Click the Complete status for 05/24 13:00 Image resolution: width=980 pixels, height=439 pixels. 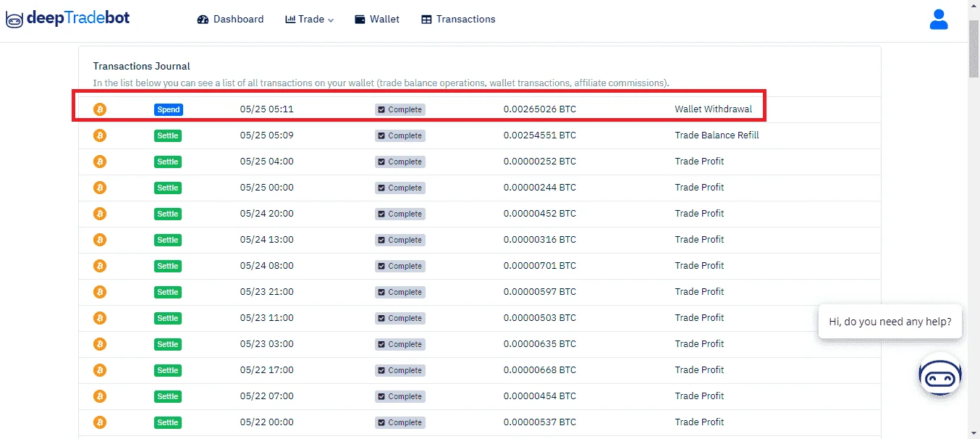pyautogui.click(x=400, y=241)
